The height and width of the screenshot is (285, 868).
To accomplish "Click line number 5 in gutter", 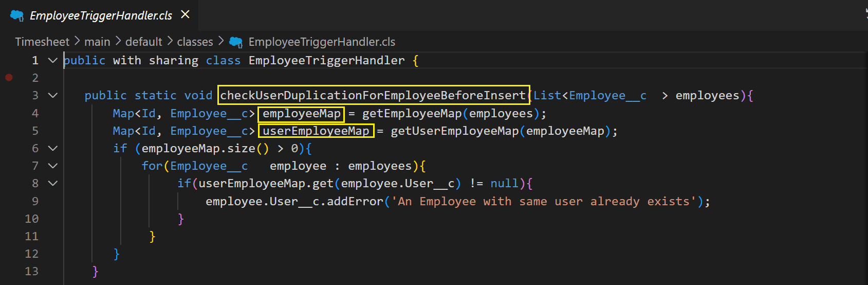I will [x=35, y=131].
